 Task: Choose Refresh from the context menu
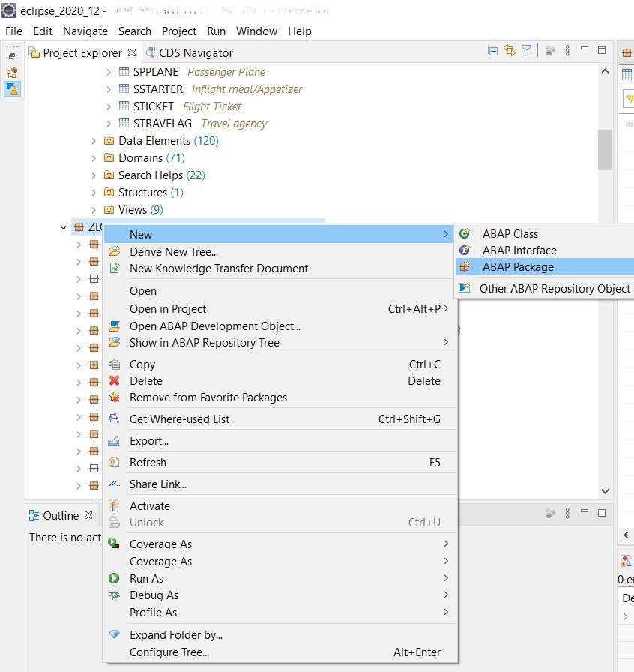(148, 463)
